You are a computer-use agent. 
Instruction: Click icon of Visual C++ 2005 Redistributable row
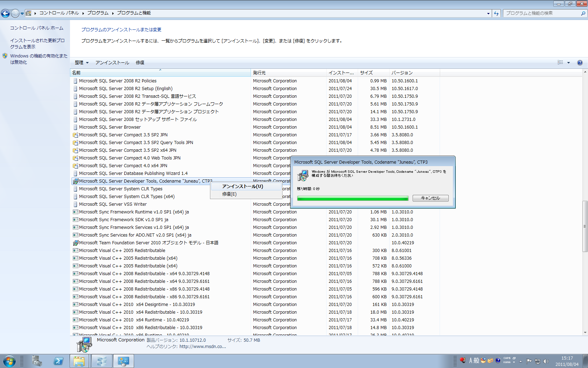75,251
